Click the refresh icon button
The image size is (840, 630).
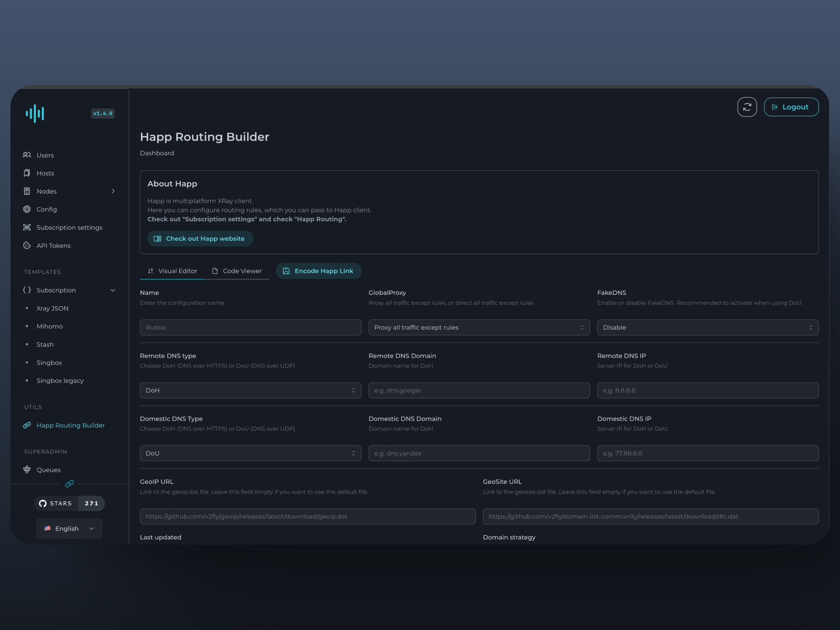click(x=747, y=107)
